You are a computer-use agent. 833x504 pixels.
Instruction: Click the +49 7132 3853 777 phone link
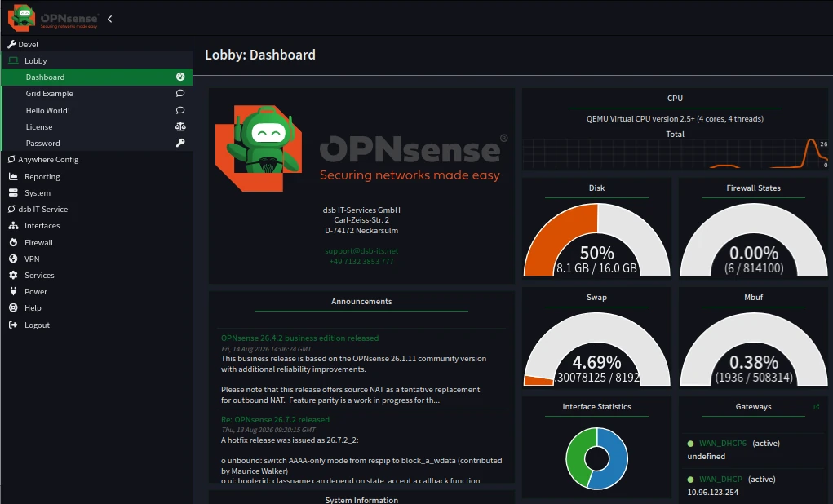pyautogui.click(x=361, y=261)
